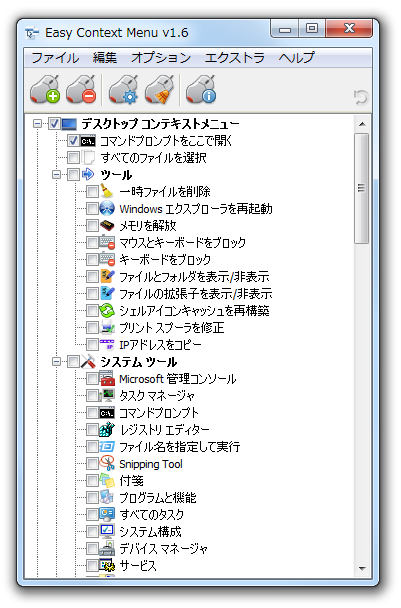Click the scissors icon beside Snipping Tool
The width and height of the screenshot is (401, 608).
click(107, 463)
